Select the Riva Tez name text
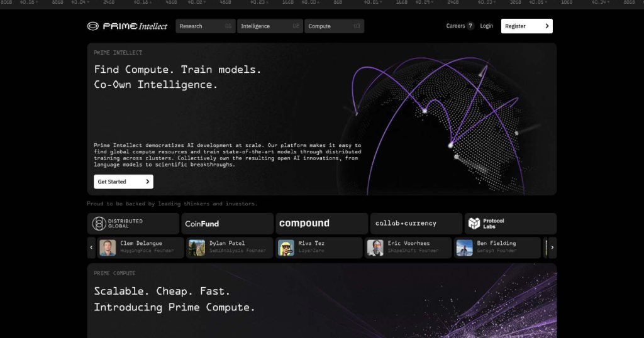 311,243
